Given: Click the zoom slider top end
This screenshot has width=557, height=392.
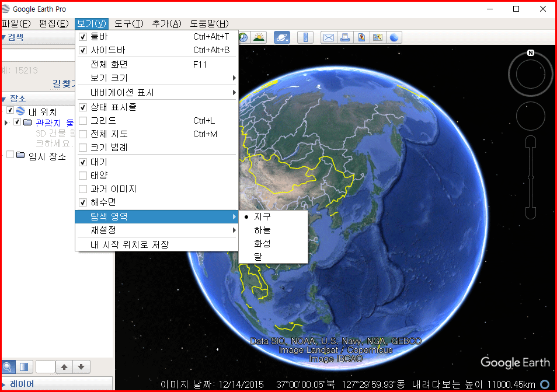Looking at the screenshot, I should tap(530, 142).
